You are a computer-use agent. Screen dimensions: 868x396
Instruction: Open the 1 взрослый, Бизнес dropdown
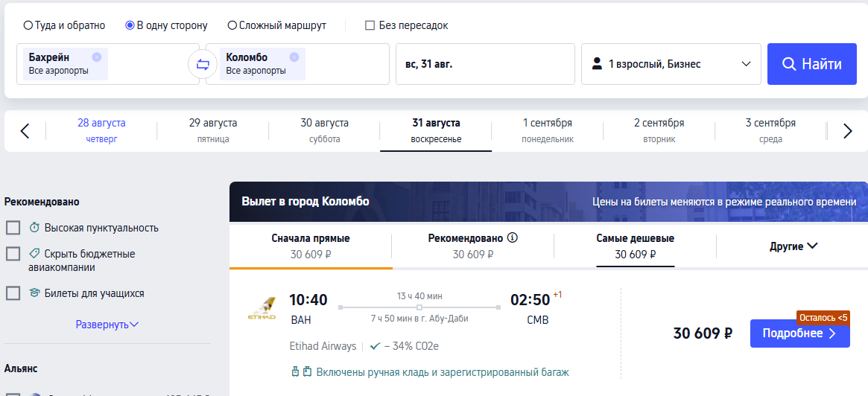tap(671, 64)
